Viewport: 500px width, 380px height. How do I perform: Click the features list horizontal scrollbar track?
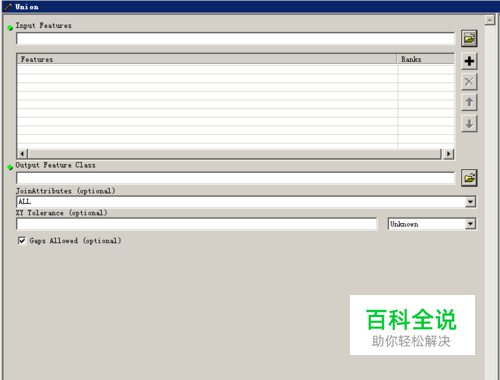(x=235, y=154)
